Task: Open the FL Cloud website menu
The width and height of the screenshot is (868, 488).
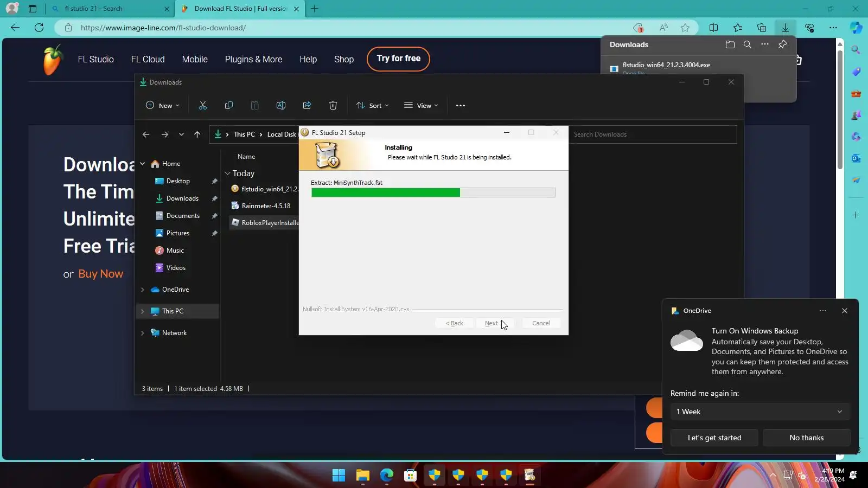Action: point(148,60)
